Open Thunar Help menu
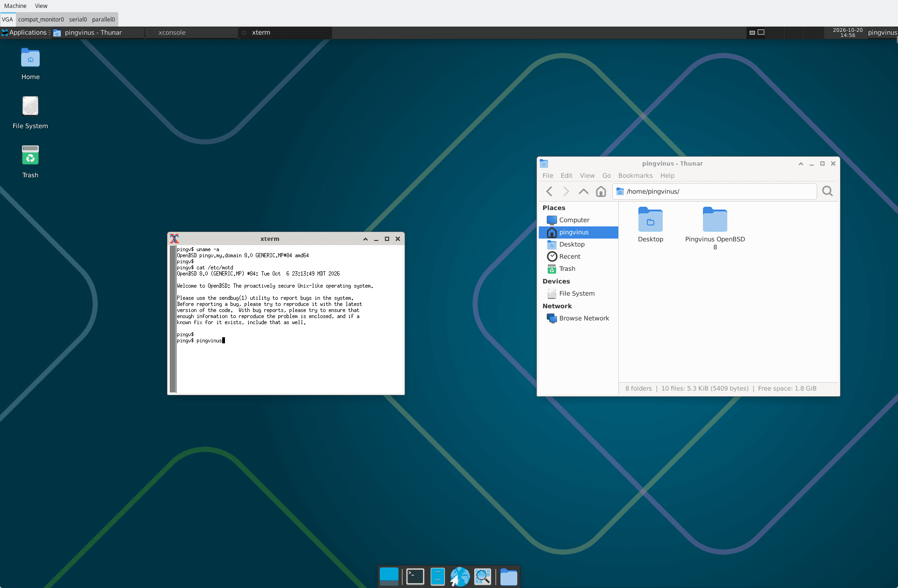Viewport: 898px width, 588px height. pos(667,175)
